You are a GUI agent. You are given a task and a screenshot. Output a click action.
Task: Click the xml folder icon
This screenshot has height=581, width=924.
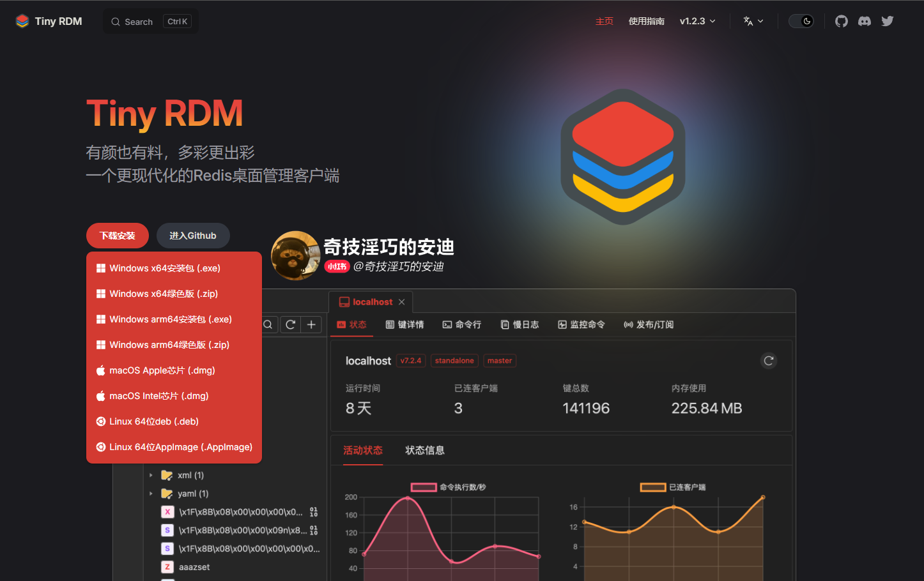coord(167,475)
